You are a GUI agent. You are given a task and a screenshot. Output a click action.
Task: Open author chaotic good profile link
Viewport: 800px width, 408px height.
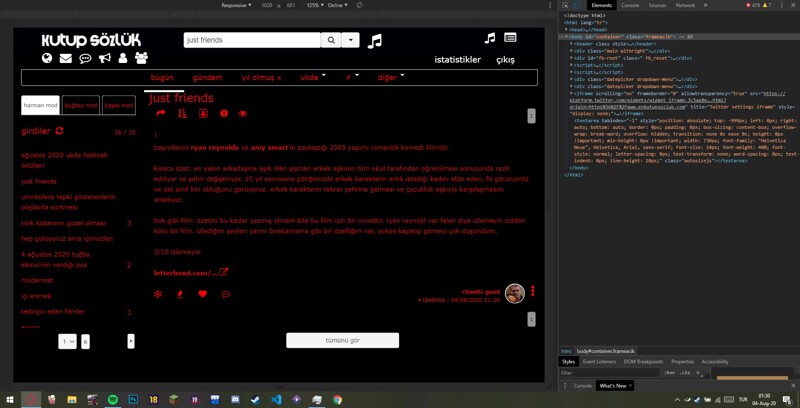click(x=481, y=292)
